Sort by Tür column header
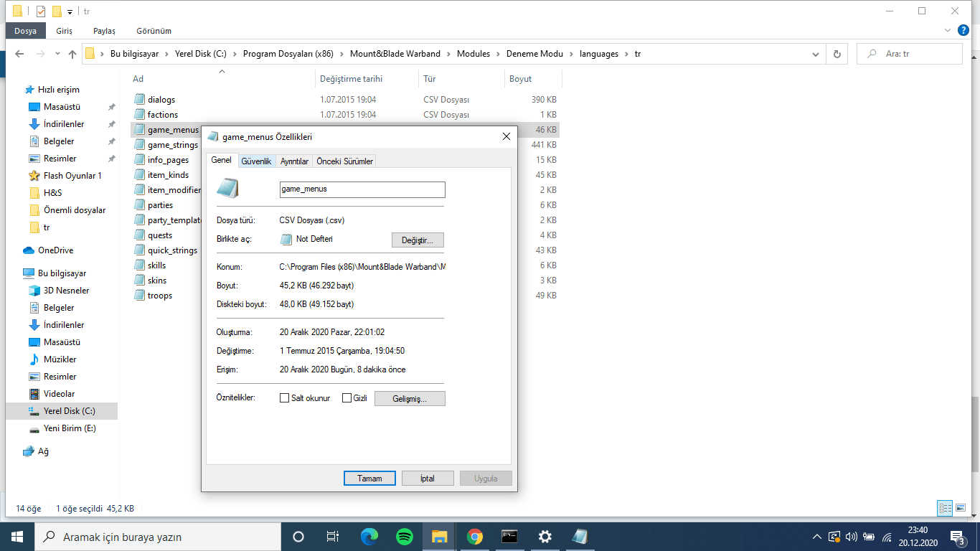This screenshot has width=980, height=551. 461,79
